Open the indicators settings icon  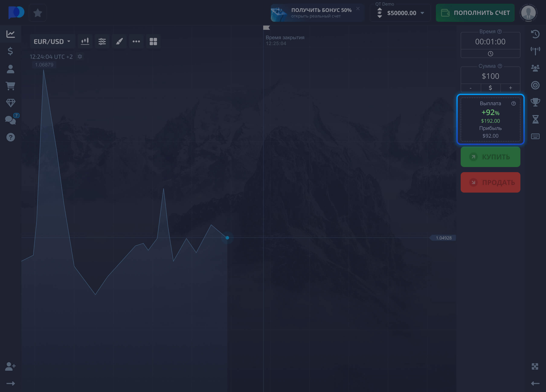coord(102,41)
